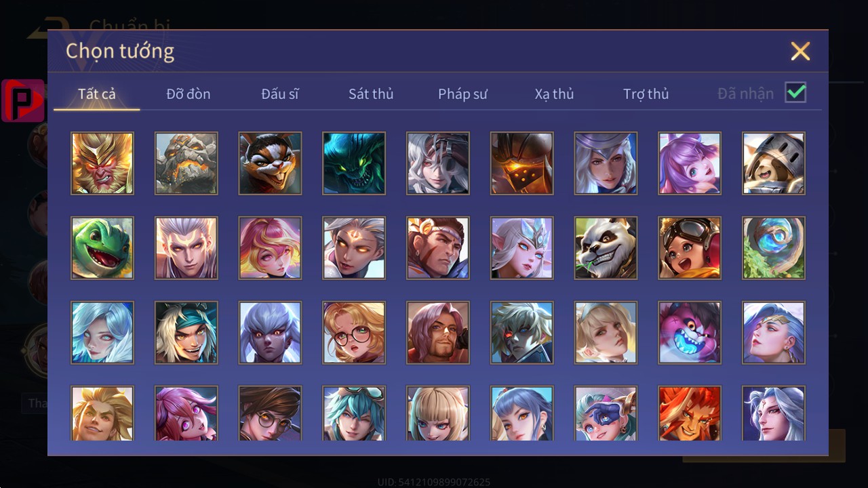Image resolution: width=868 pixels, height=488 pixels.
Task: Open the Đấu sĩ tab
Action: click(x=280, y=94)
